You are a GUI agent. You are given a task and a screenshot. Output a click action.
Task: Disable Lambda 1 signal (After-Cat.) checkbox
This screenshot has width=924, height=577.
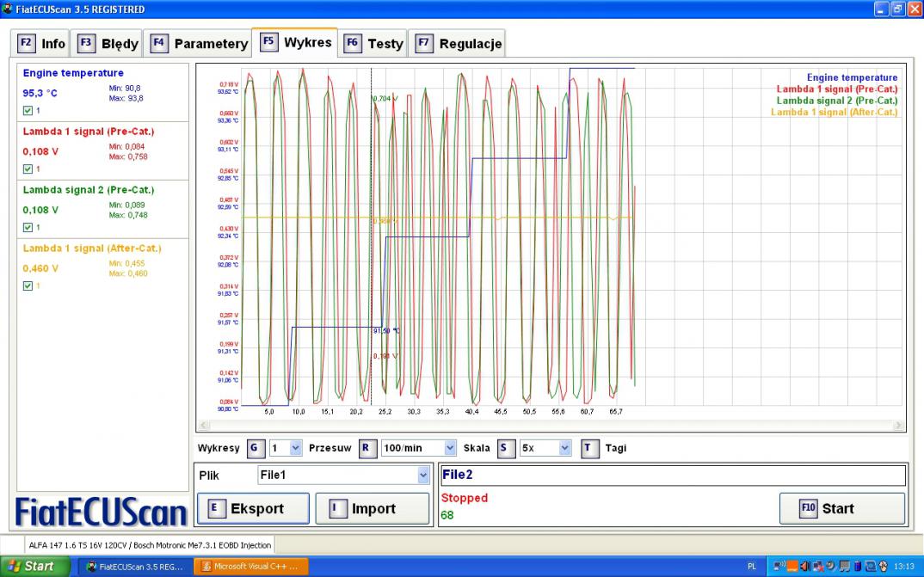coord(28,286)
